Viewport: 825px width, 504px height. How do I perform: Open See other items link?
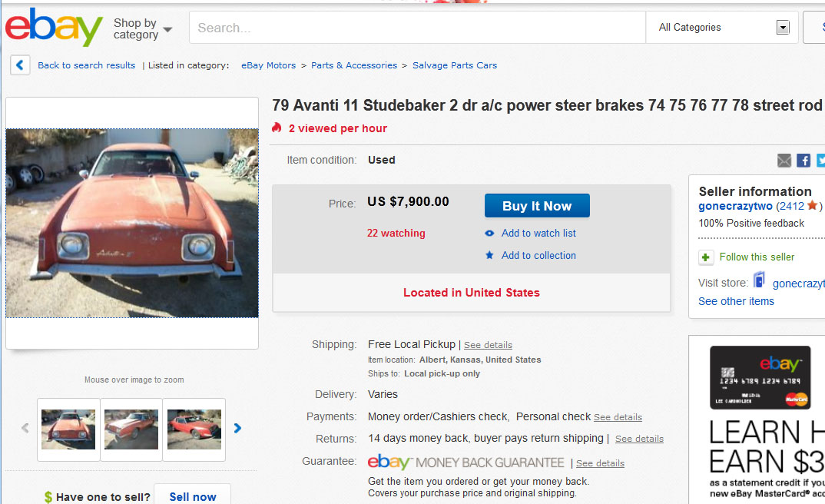[x=736, y=301]
